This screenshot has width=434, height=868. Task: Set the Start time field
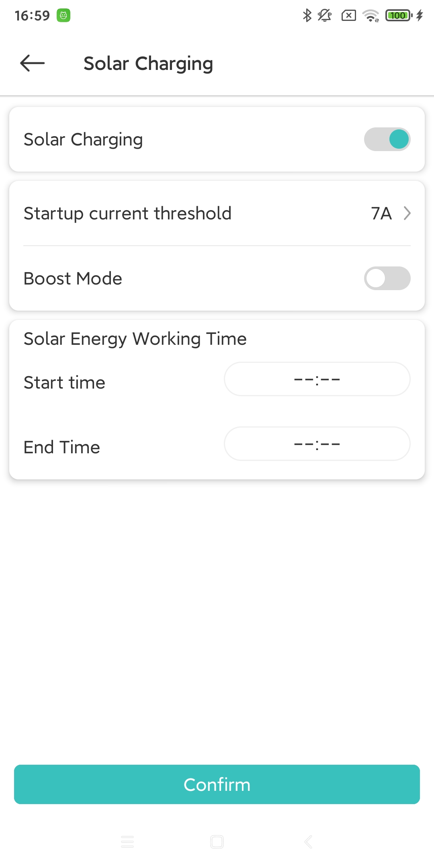tap(317, 379)
